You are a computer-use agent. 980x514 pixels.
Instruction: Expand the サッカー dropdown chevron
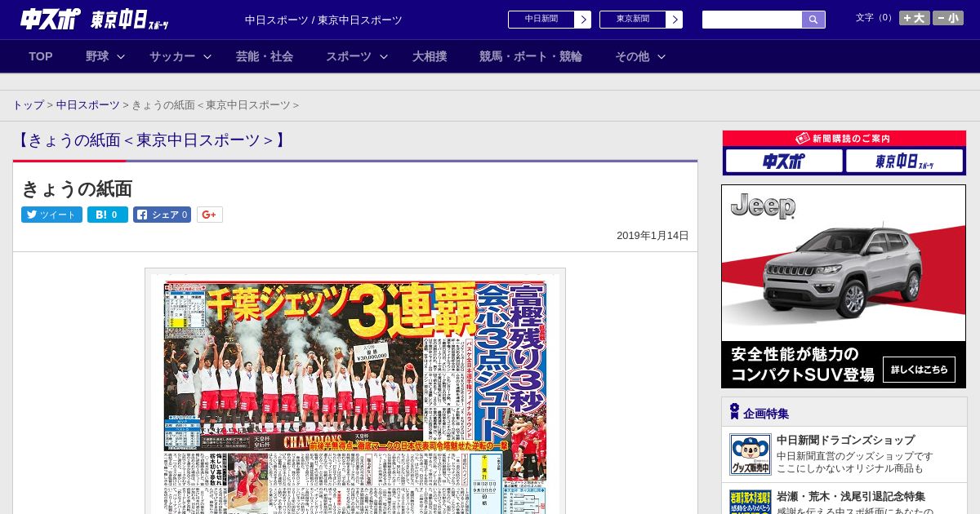[207, 56]
